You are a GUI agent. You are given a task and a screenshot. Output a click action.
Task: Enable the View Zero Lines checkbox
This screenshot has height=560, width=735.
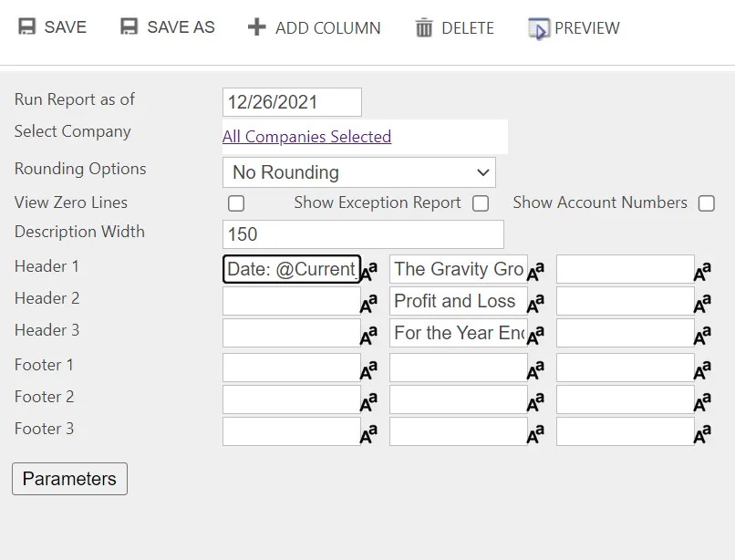[236, 203]
